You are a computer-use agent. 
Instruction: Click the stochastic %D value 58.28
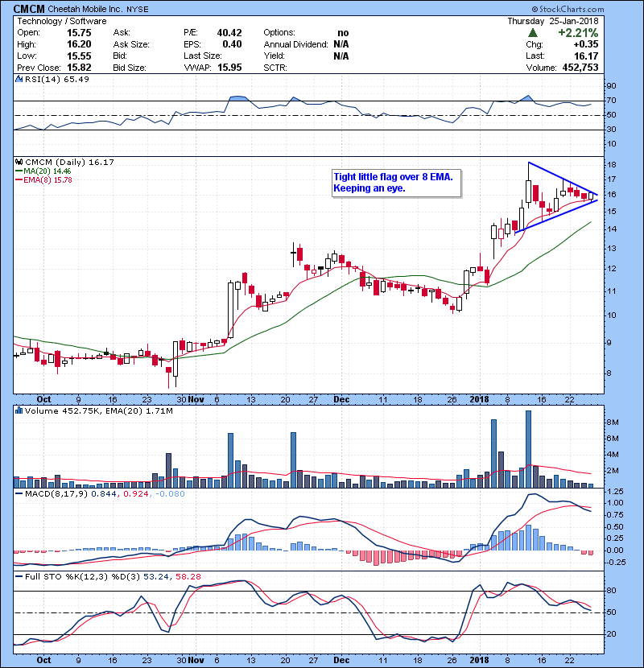tap(188, 576)
